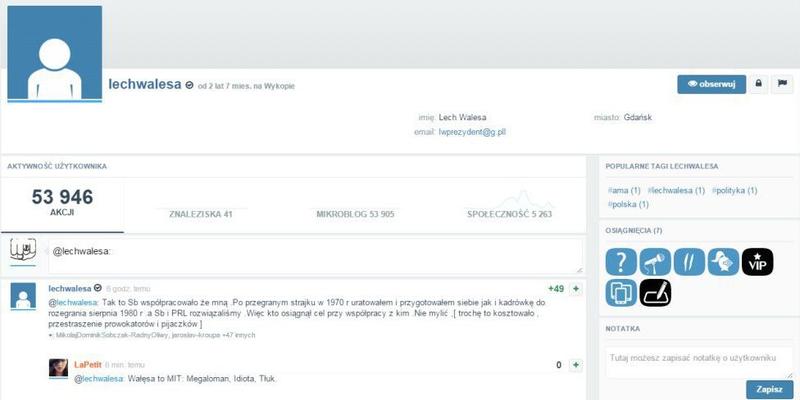Click the flag report icon
The height and width of the screenshot is (400, 800).
(782, 84)
